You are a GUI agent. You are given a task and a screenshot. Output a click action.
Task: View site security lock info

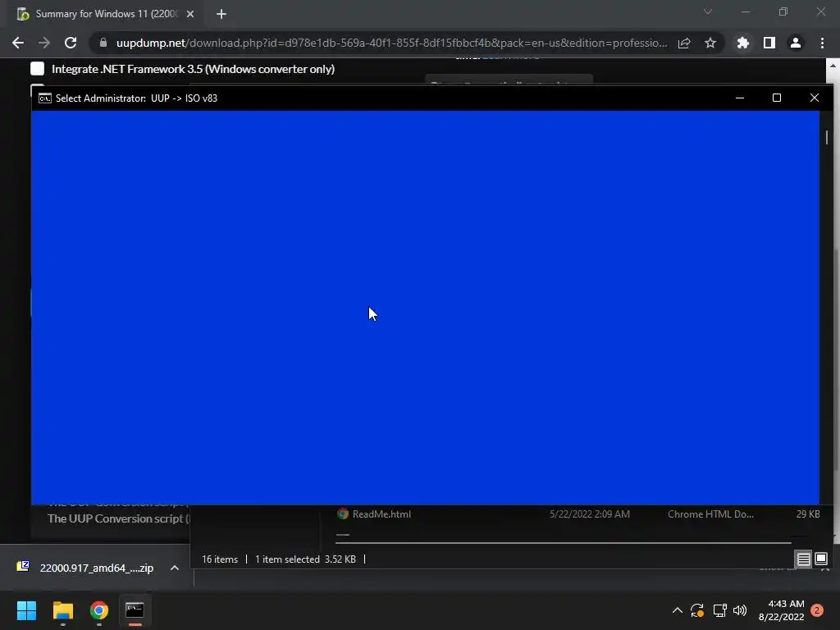coord(103,43)
